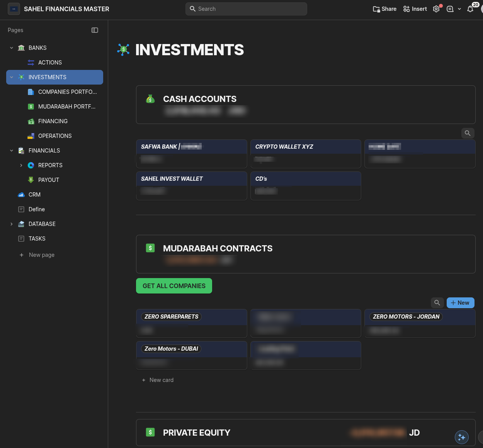Viewport: 483px width, 448px height.
Task: Open the ZERO MOTORS - JORDAN card
Action: coord(420,323)
